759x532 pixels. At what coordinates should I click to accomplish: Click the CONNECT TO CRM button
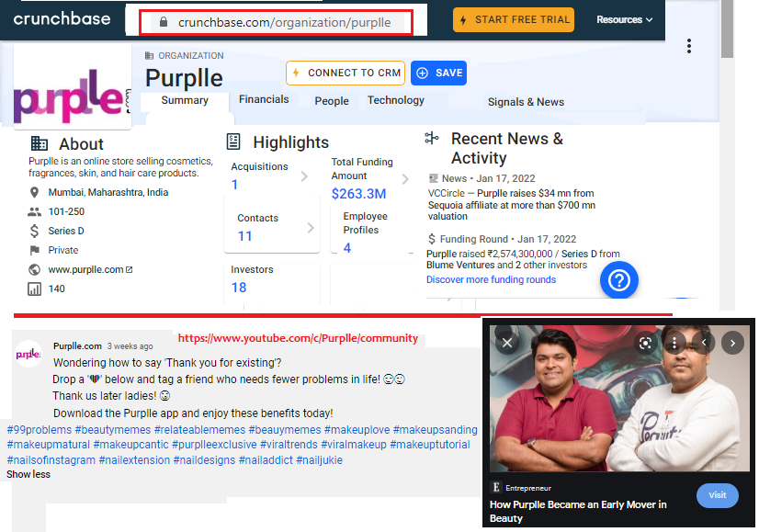point(346,74)
